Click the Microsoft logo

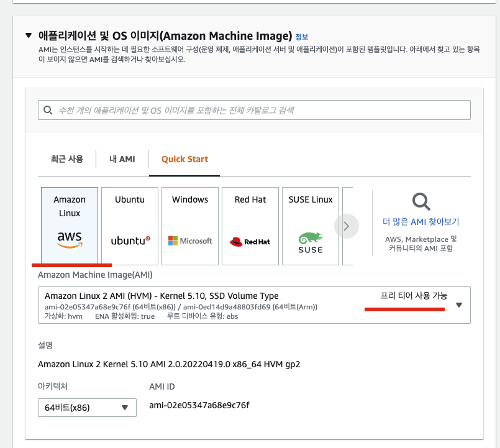click(x=190, y=241)
